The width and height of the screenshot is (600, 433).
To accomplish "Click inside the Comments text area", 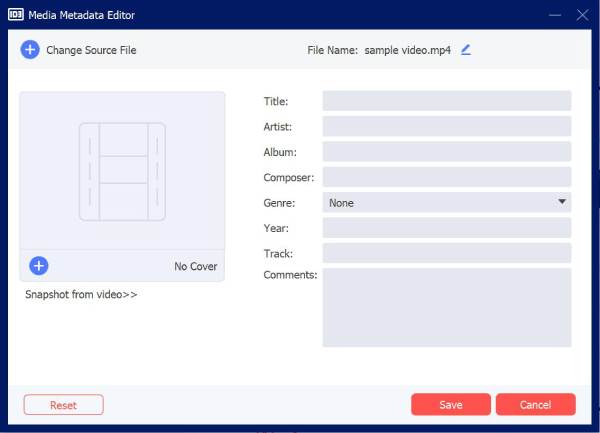I will 447,308.
